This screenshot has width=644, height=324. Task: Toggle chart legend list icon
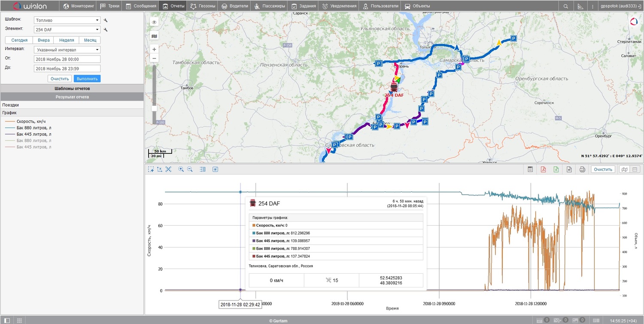pyautogui.click(x=203, y=169)
